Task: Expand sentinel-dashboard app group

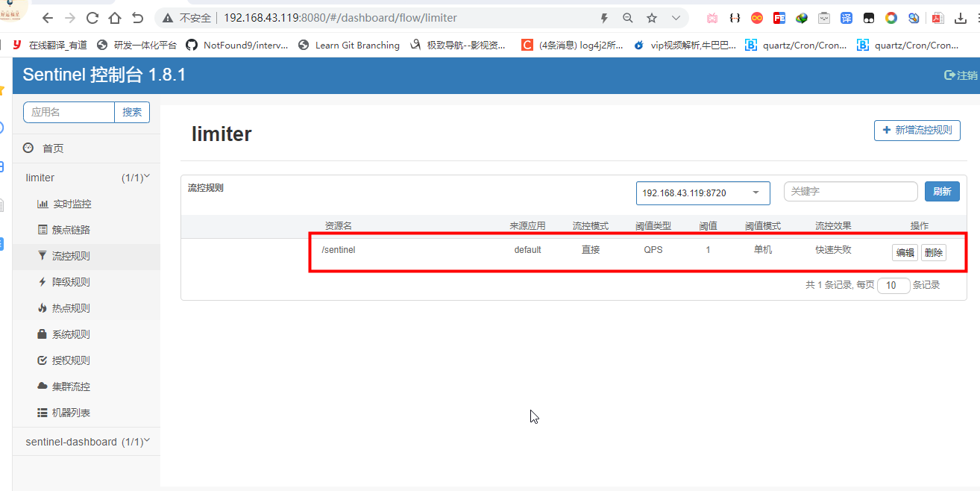Action: pos(87,442)
